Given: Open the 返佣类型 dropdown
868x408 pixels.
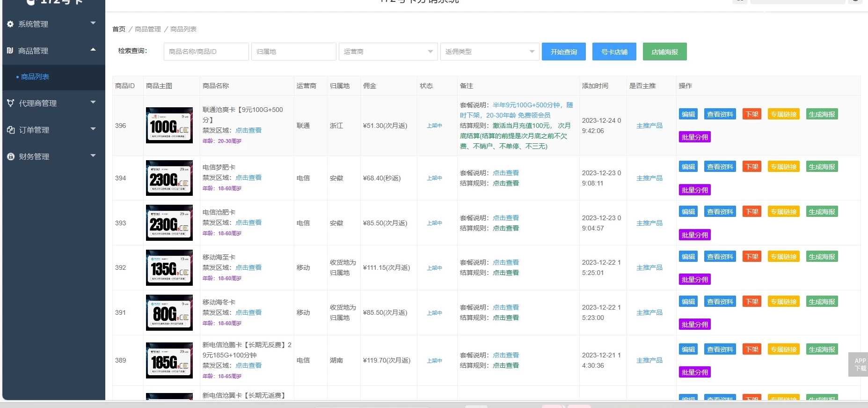Looking at the screenshot, I should (489, 52).
